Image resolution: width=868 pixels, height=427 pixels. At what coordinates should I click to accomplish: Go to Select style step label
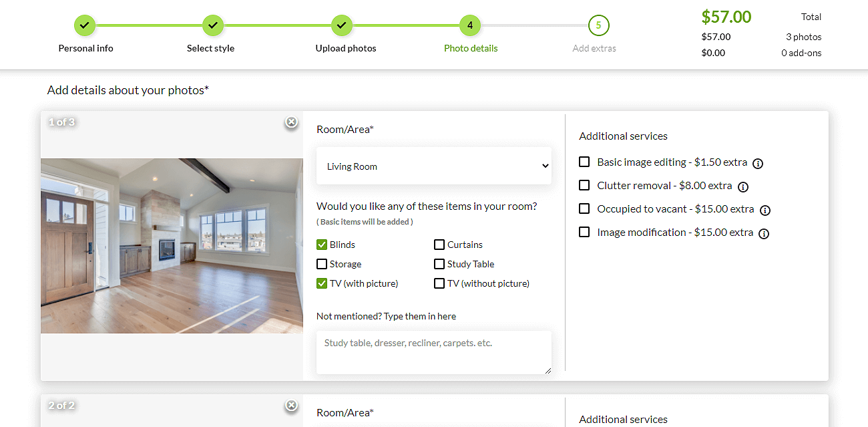[210, 48]
